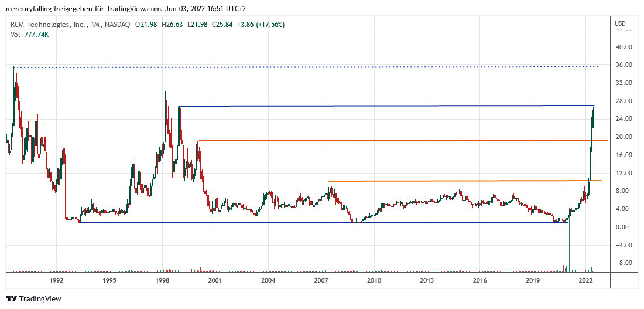
Task: Open the TradingView wordmark link
Action: click(x=40, y=298)
